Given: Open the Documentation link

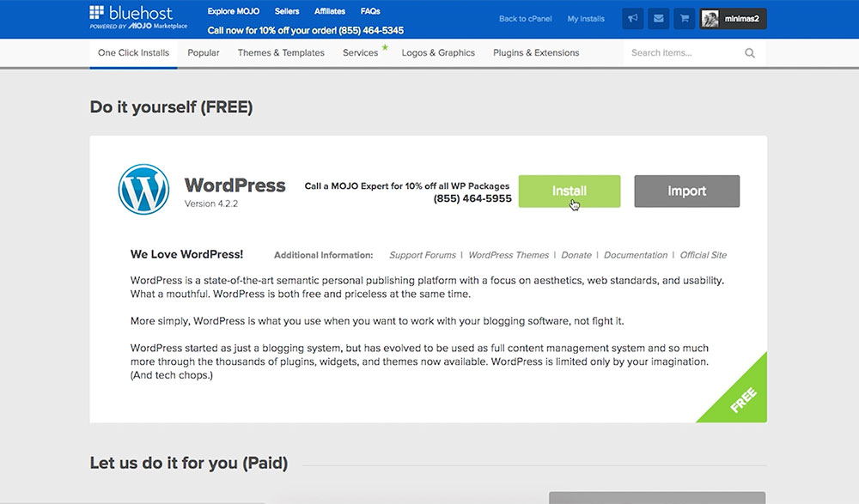Looking at the screenshot, I should 636,255.
